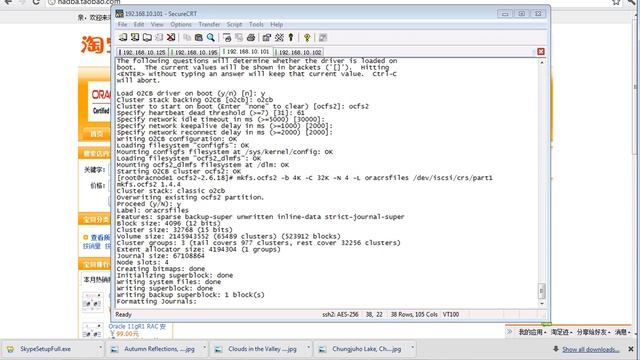Viewport: 640px width, 360px height.
Task: Click the Print Screen toolbar icon
Action: [227, 38]
